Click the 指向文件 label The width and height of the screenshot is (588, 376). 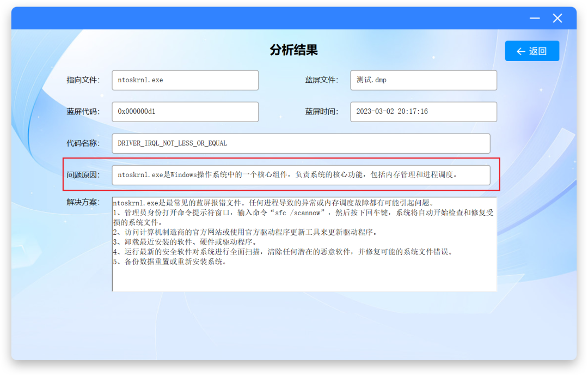click(83, 80)
